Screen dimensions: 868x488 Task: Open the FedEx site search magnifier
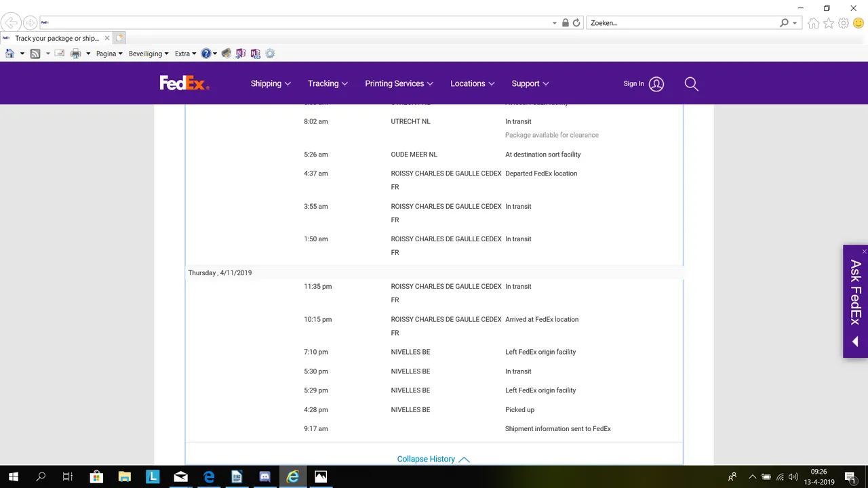coord(691,84)
